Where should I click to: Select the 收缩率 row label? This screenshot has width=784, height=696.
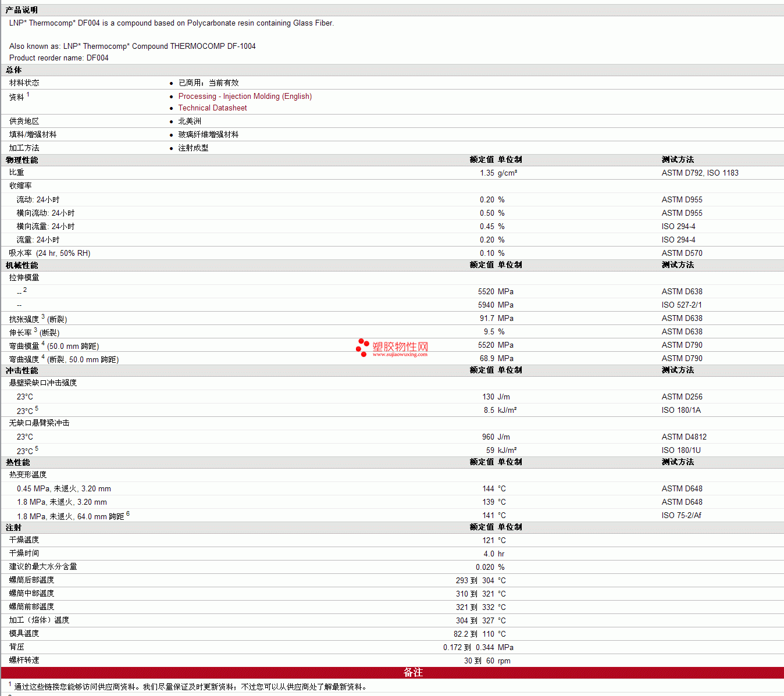point(20,186)
